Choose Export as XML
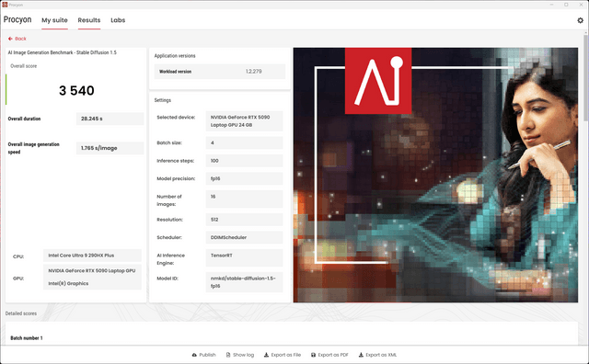 tap(377, 355)
